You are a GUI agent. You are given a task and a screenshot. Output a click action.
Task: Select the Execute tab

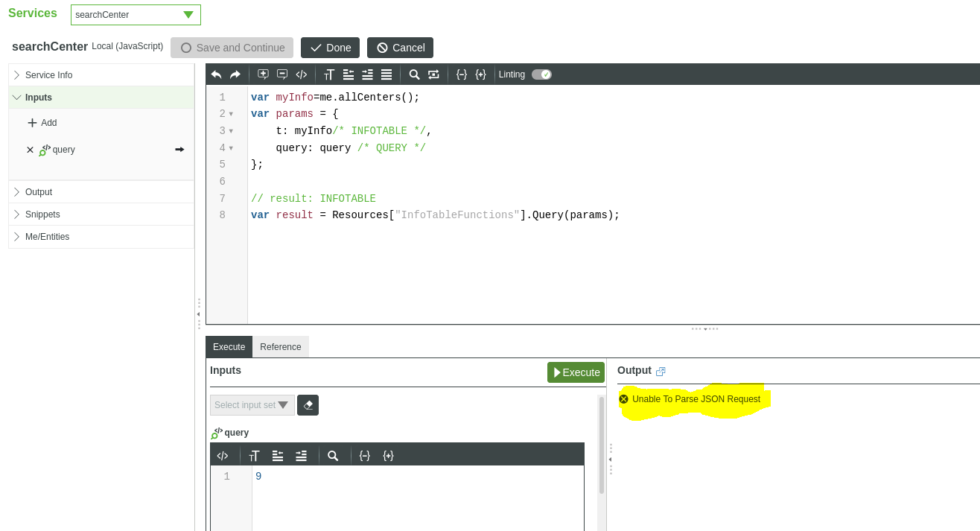[x=229, y=347]
